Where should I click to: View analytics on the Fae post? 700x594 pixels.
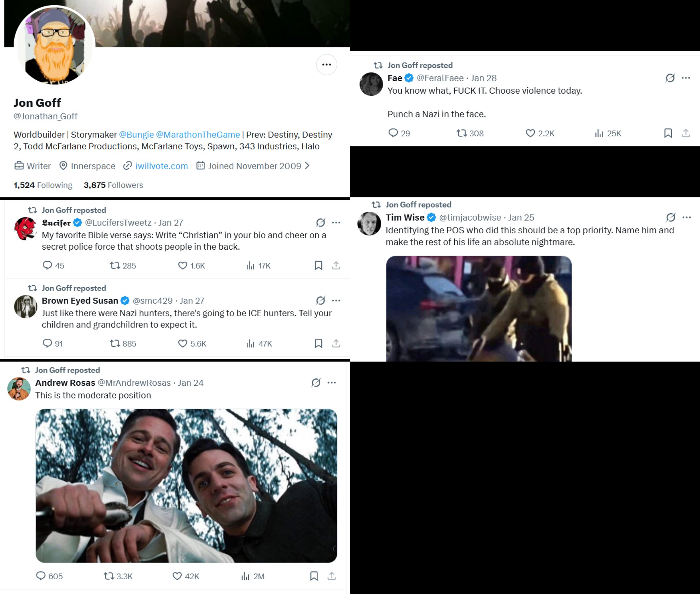(x=599, y=133)
